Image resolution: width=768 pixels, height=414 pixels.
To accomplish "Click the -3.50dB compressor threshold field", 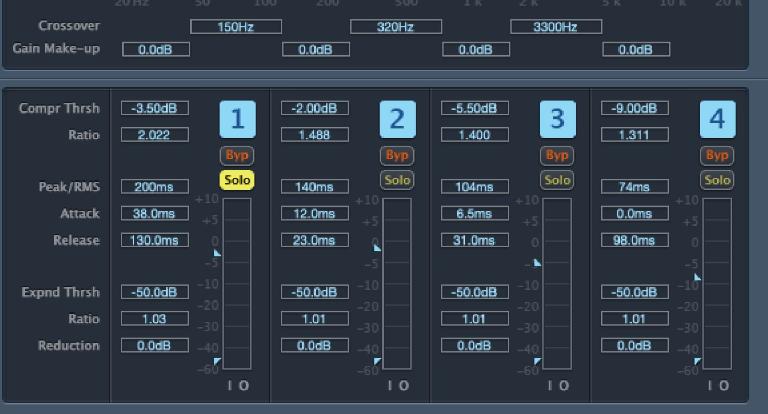I will [x=155, y=108].
